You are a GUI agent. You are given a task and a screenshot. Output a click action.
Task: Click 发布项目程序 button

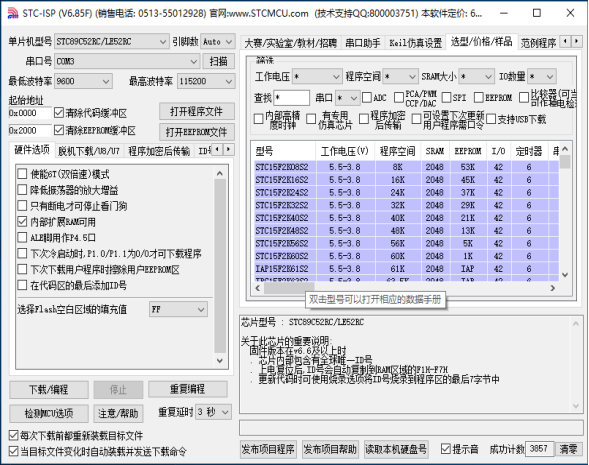pos(268,449)
